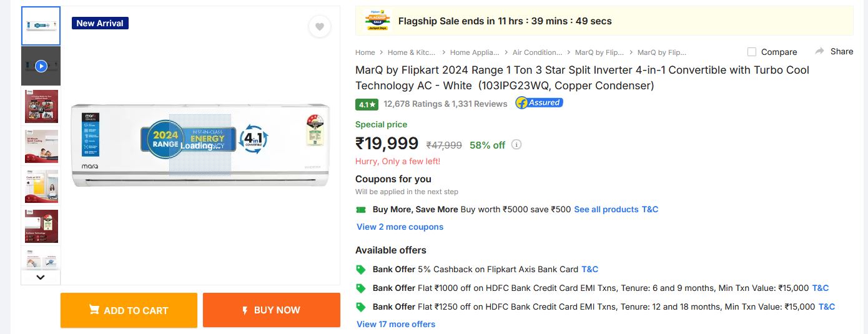
Task: Open See all products link
Action: point(606,209)
